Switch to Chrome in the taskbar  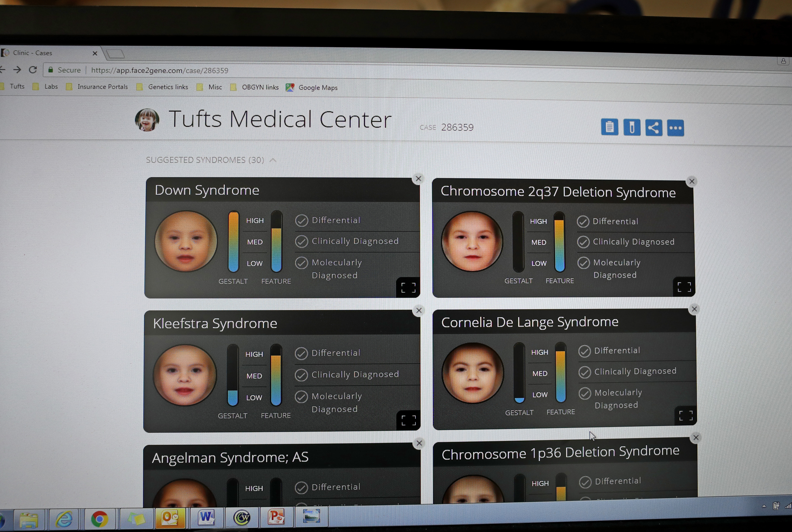(99, 519)
